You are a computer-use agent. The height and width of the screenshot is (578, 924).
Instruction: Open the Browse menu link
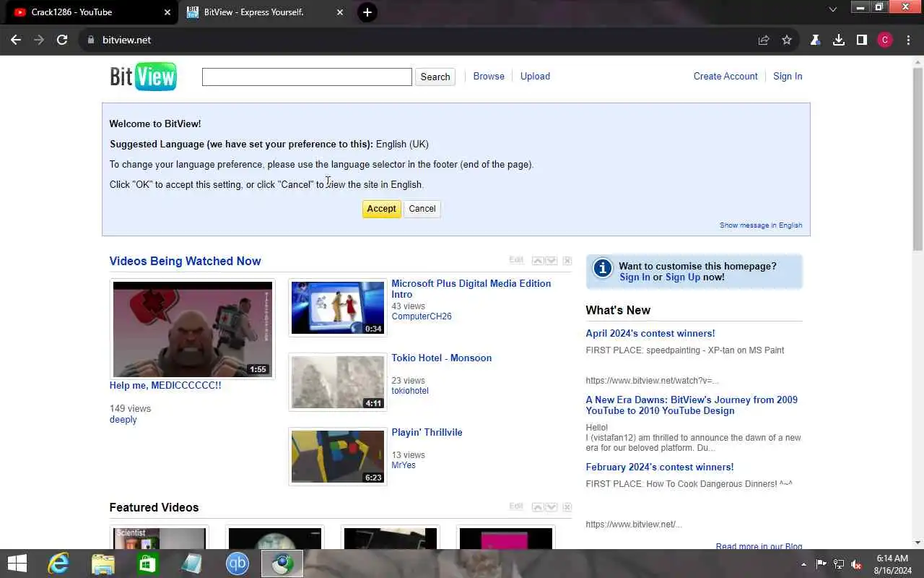pyautogui.click(x=489, y=76)
